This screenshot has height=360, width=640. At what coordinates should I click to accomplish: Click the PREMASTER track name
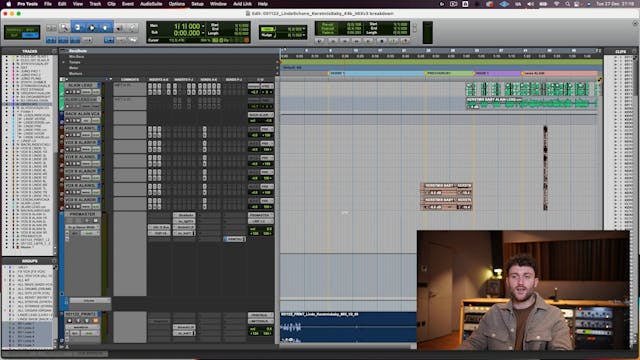point(82,214)
